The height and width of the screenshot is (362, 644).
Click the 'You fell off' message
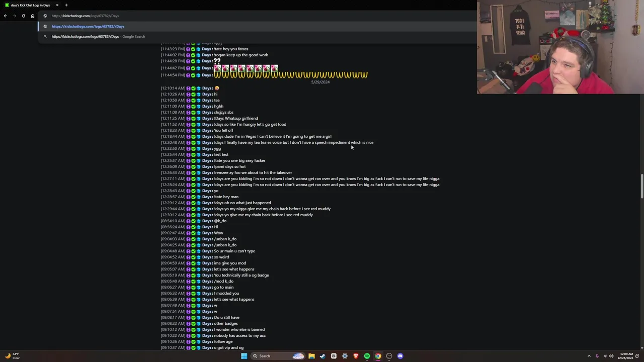(223, 130)
